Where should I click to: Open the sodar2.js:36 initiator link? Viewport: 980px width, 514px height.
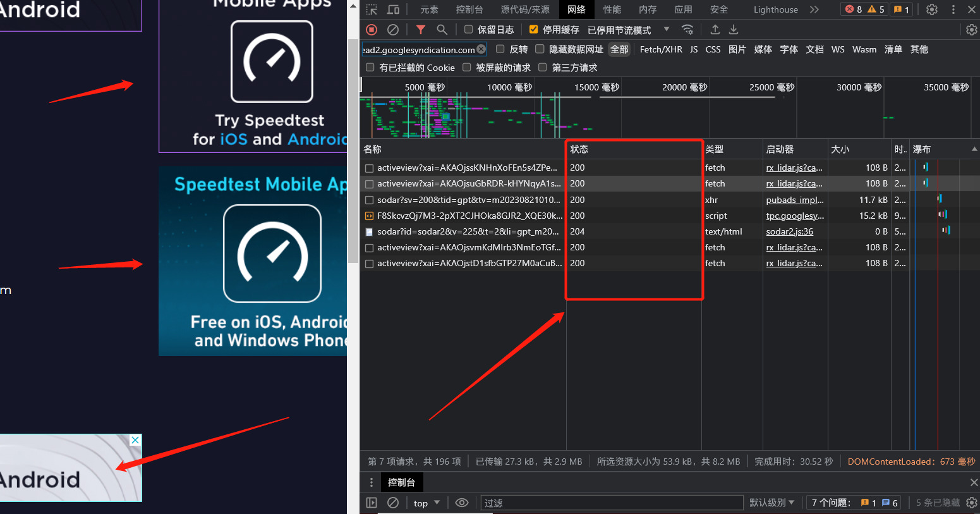(x=789, y=231)
